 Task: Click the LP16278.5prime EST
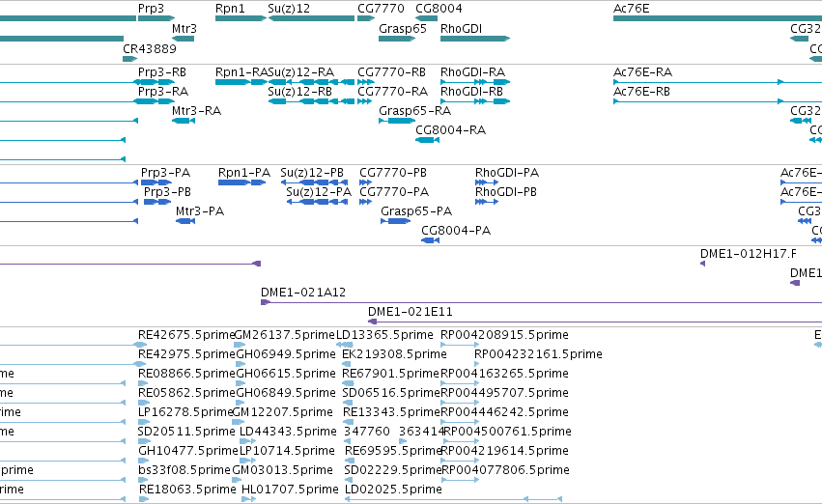[144, 422]
